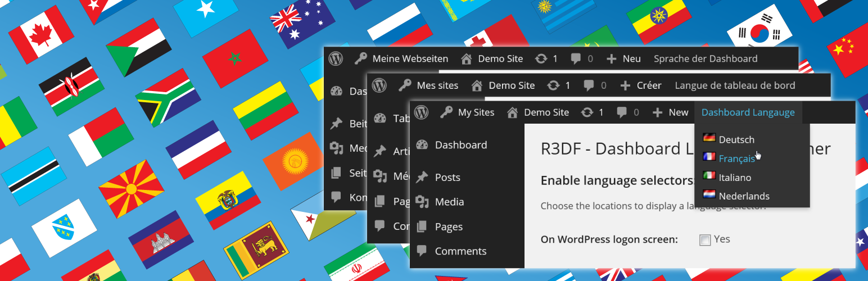This screenshot has height=281, width=868.
Task: Expand Langue de tableau de bord menu
Action: (x=735, y=85)
